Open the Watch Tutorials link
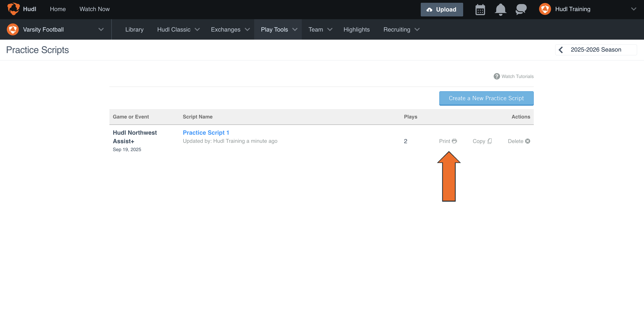Viewport: 644px width, 312px height. point(517,77)
